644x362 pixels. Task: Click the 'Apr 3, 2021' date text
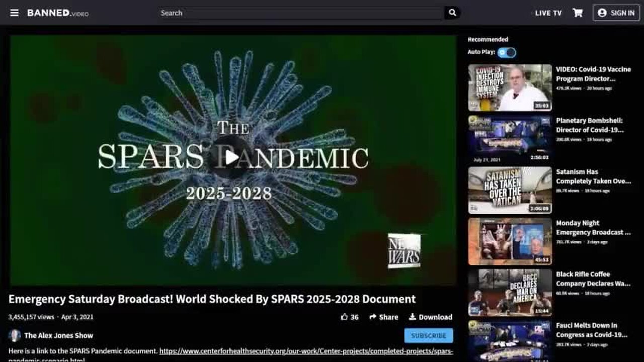77,317
